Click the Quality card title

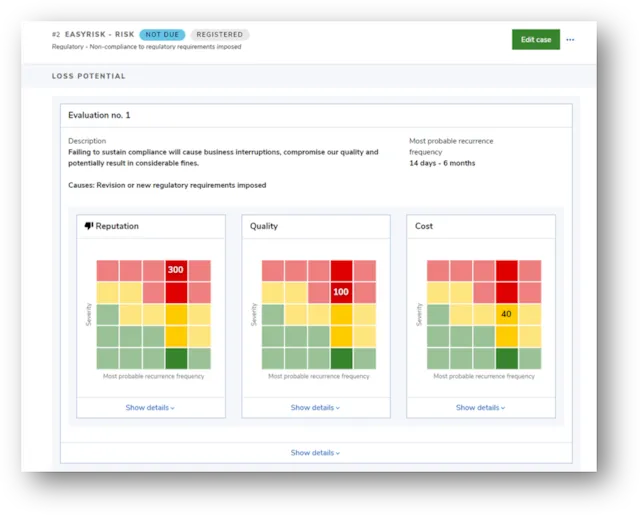tap(264, 226)
